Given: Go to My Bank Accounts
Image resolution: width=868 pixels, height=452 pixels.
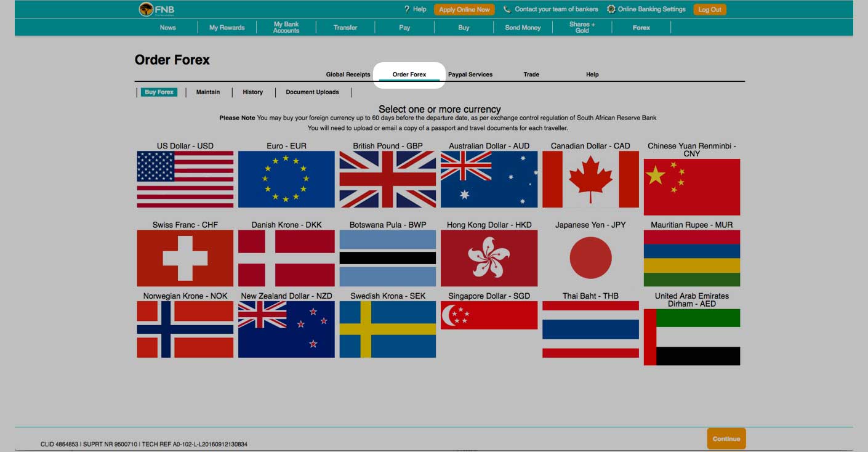Looking at the screenshot, I should tap(286, 27).
